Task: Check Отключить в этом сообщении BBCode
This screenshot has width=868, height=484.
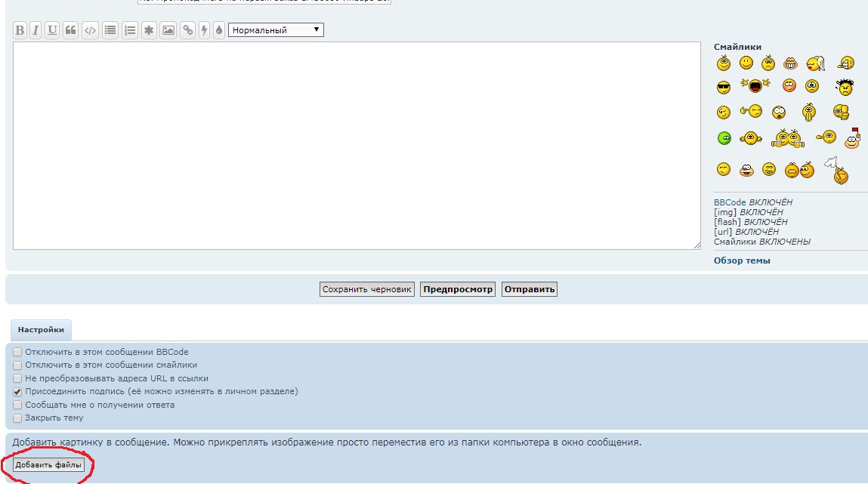Action: (17, 352)
